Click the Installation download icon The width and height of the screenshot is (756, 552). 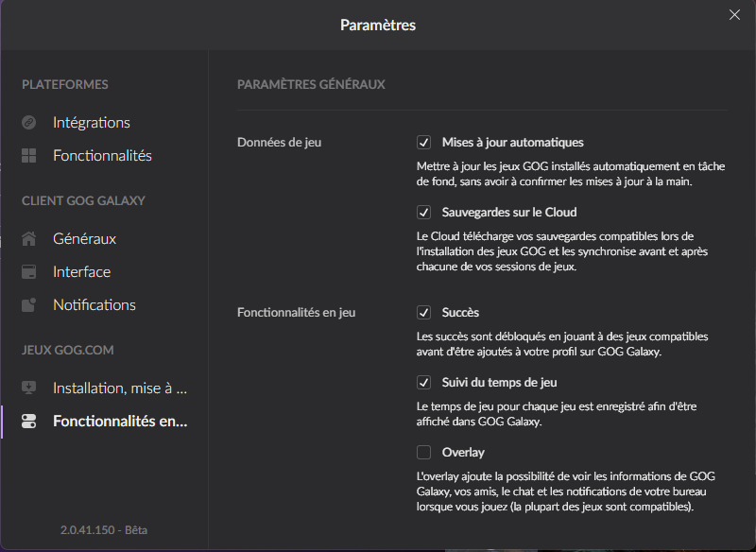(29, 388)
